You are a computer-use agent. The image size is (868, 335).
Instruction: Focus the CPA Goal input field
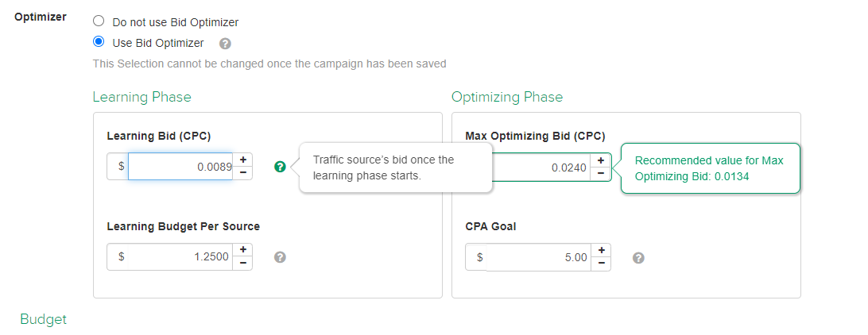[539, 258]
